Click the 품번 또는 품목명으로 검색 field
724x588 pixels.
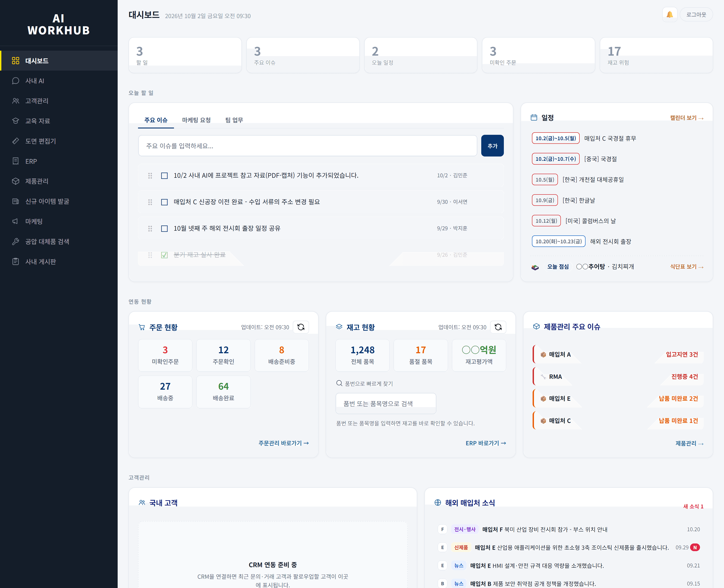point(386,403)
